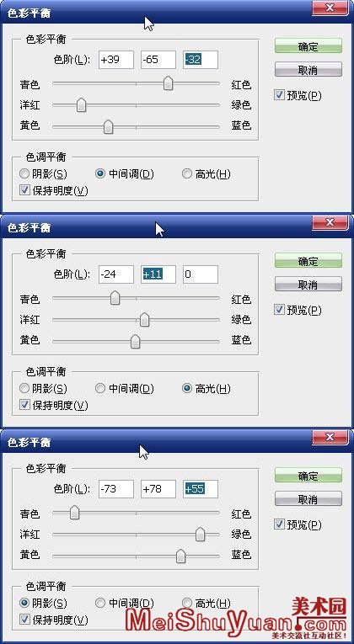
Task: Click 确定 in the middle dialog
Action: [308, 260]
